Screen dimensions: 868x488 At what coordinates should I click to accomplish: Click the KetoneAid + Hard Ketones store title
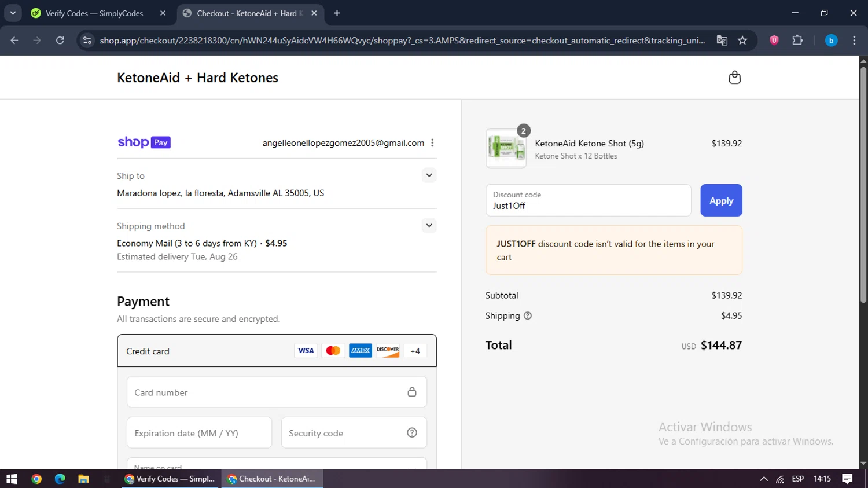(x=197, y=78)
